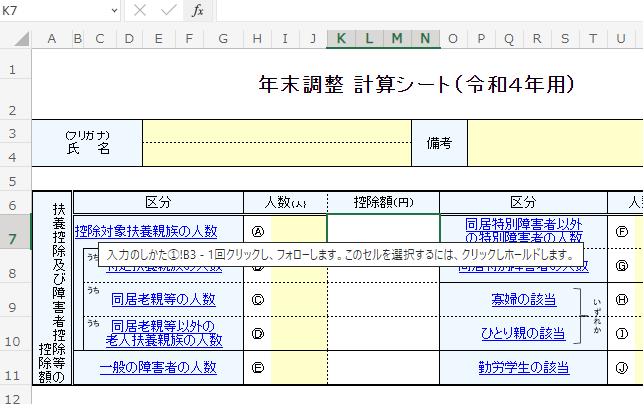The height and width of the screenshot is (404, 643).
Task: Click the circled Ⓐ marker
Action: click(258, 232)
